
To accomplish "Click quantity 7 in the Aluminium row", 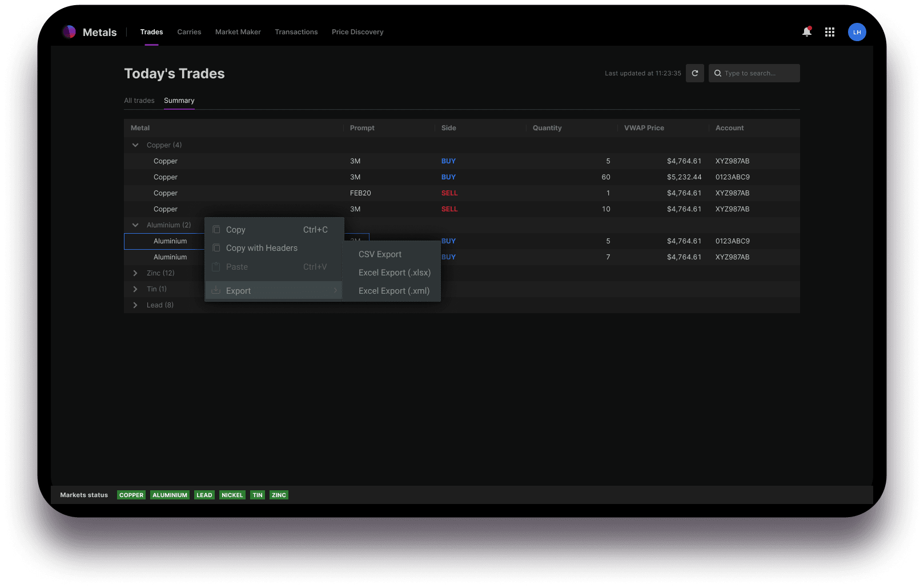I will point(608,257).
